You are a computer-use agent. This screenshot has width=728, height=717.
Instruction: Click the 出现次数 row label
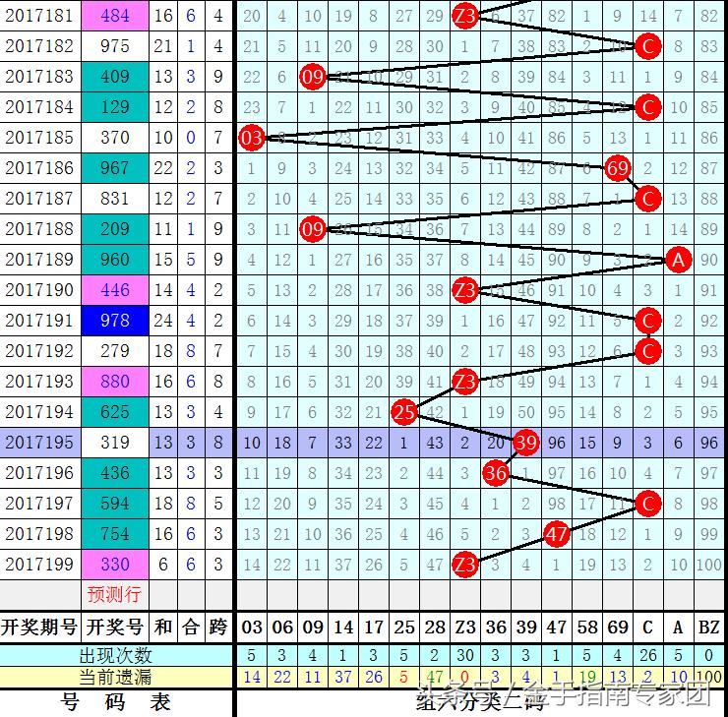pos(116,655)
